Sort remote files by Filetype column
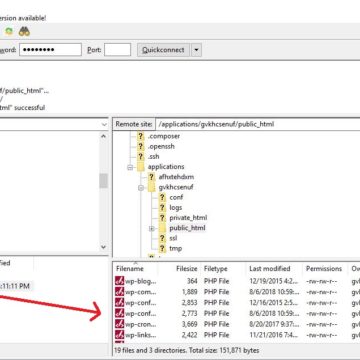This screenshot has height=360, width=360. click(x=223, y=269)
